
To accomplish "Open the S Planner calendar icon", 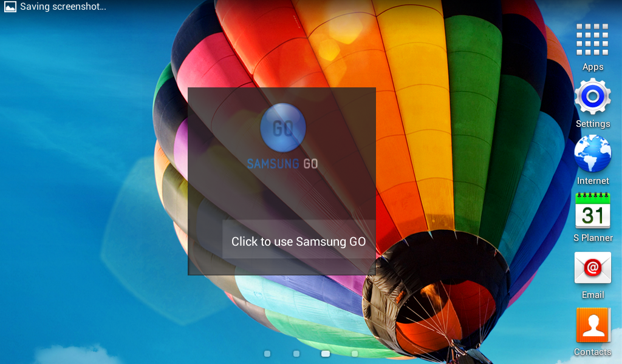I will [x=592, y=211].
